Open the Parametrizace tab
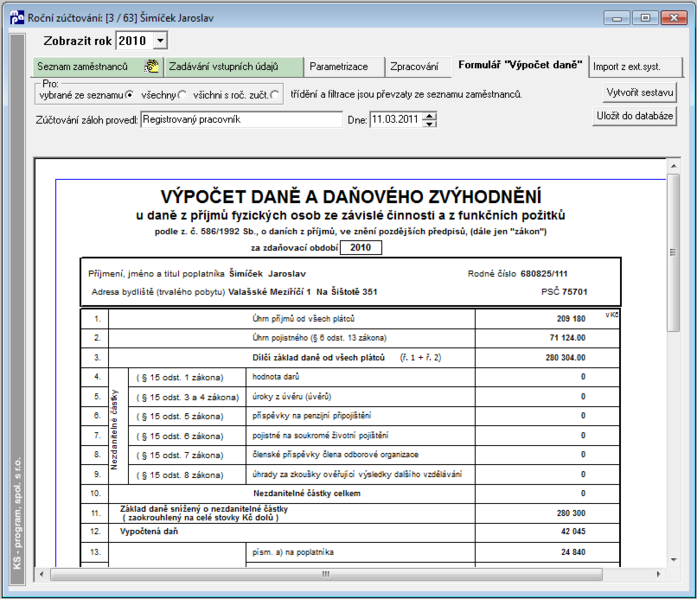This screenshot has width=697, height=599. tap(344, 67)
